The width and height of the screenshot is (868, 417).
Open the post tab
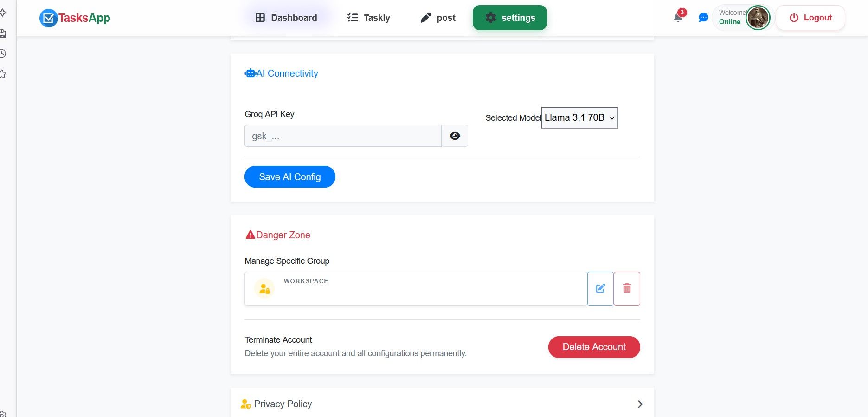pos(438,18)
